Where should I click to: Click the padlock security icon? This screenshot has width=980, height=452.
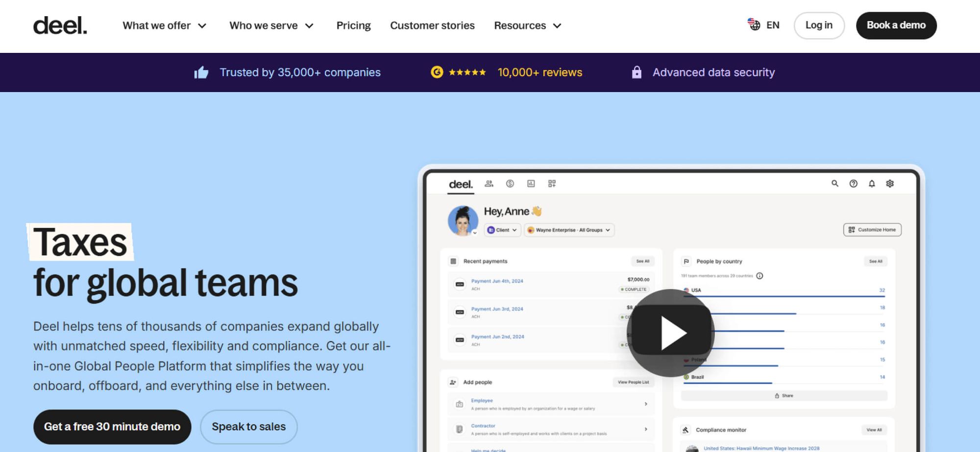pos(637,72)
